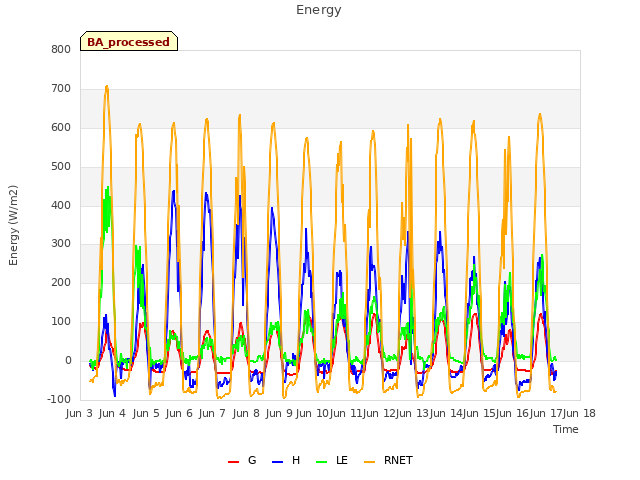This screenshot has height=480, width=640.
Task: Click the Jun 7 x-axis tick label
Action: pos(212,413)
